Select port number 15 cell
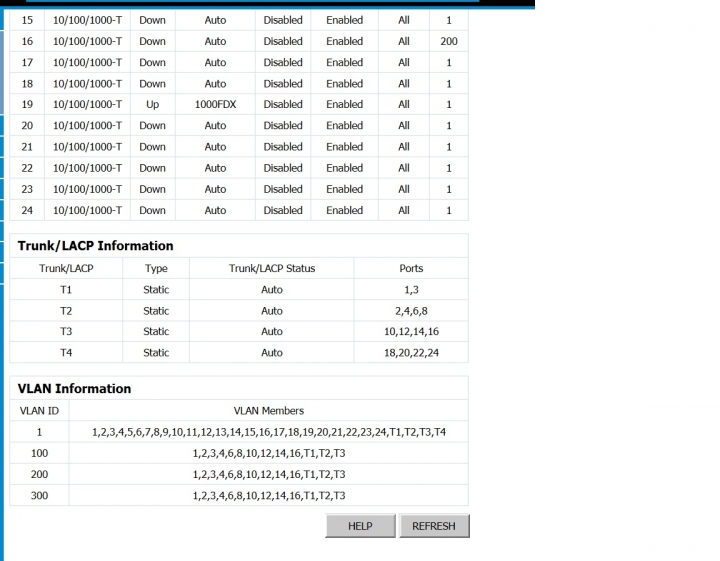This screenshot has height=561, width=720. tap(27, 20)
